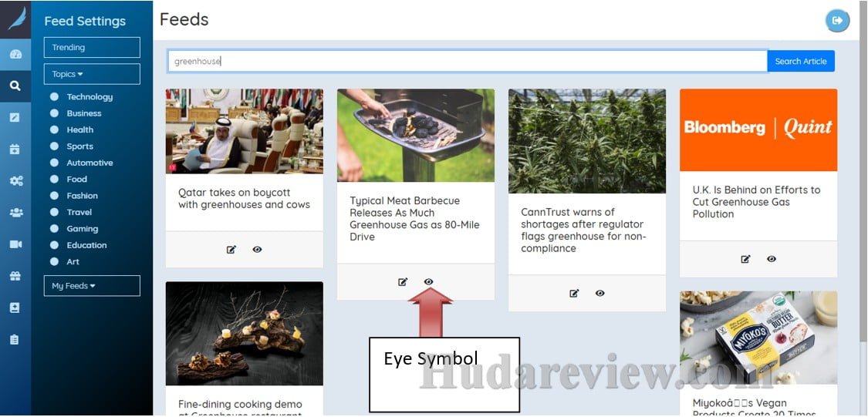868x417 pixels.
Task: Open the video camera sidebar icon
Action: [x=15, y=244]
